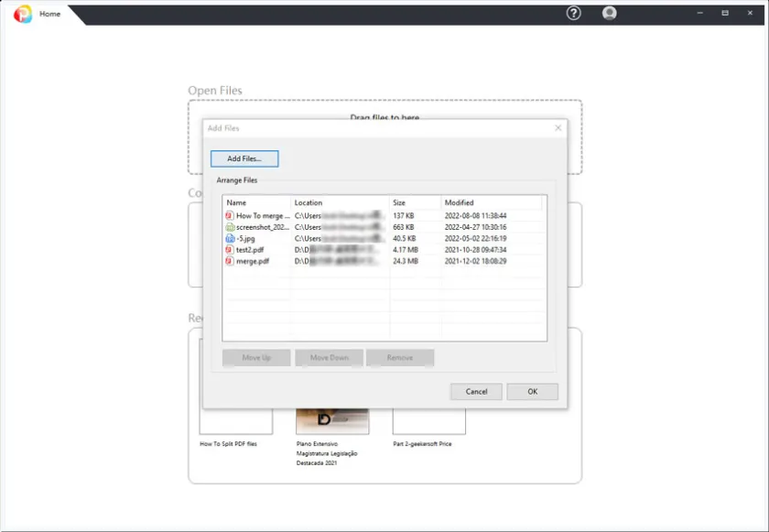Confirm the dialog with OK
The width and height of the screenshot is (769, 532).
[532, 391]
